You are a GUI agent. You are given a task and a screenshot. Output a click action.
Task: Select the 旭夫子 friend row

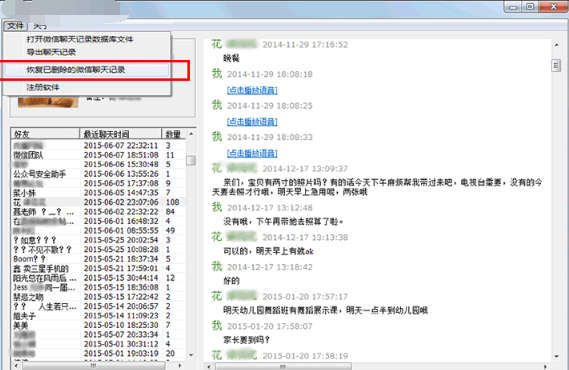(x=98, y=316)
